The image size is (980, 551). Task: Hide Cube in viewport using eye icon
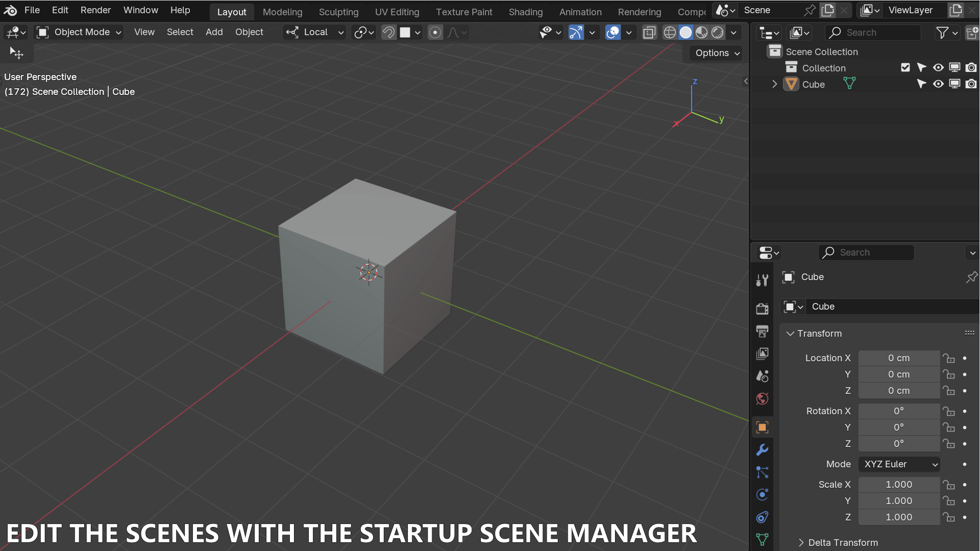coord(938,84)
